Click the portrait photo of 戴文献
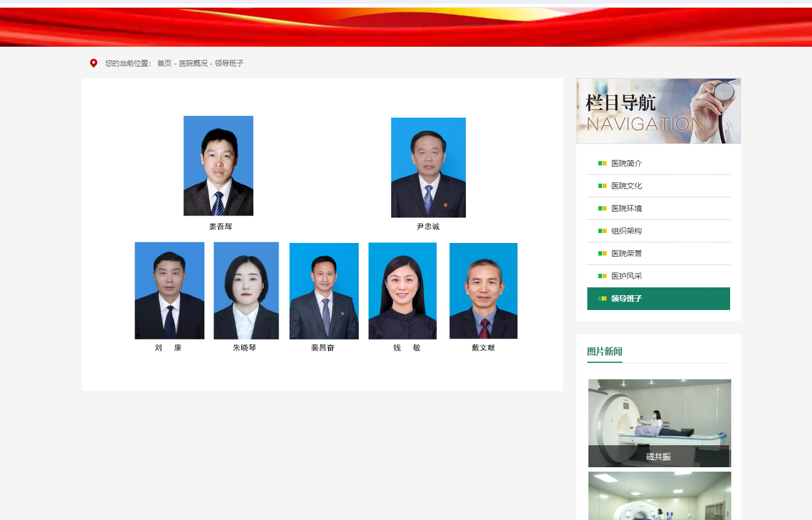 pyautogui.click(x=483, y=291)
